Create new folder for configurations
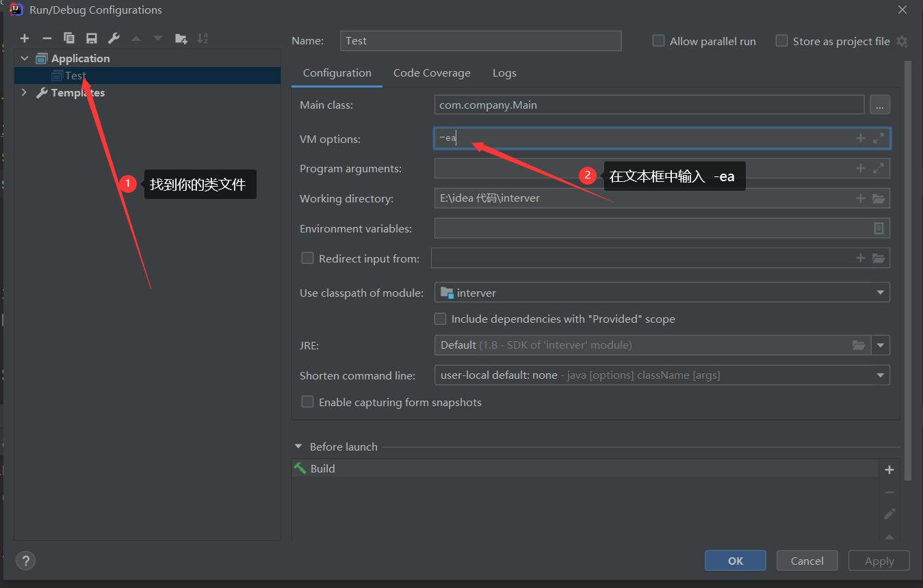 coord(180,38)
